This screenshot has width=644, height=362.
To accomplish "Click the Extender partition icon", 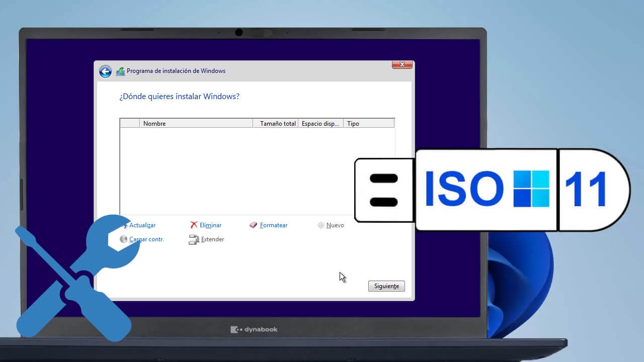I will click(x=194, y=240).
